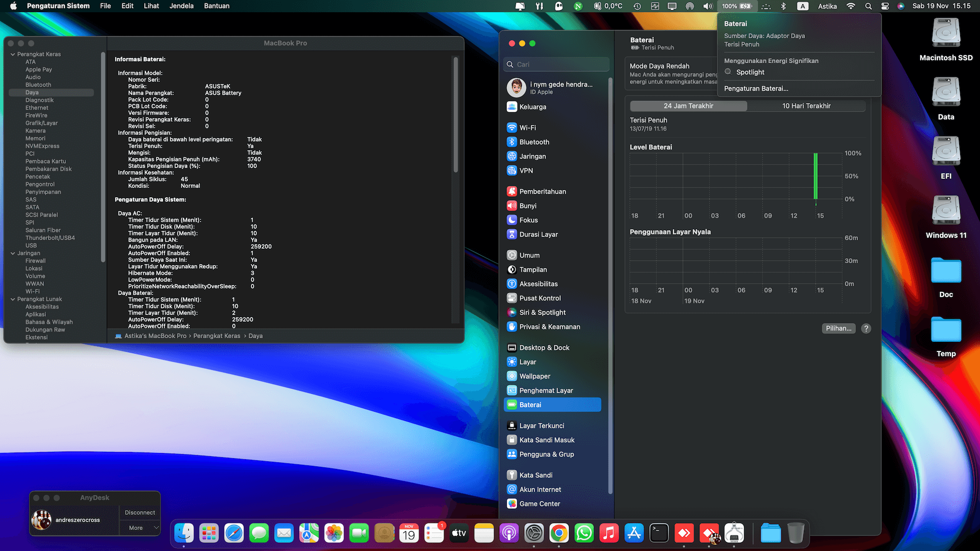This screenshot has height=551, width=980.
Task: Open Desktop & Dock settings
Action: 553,347
